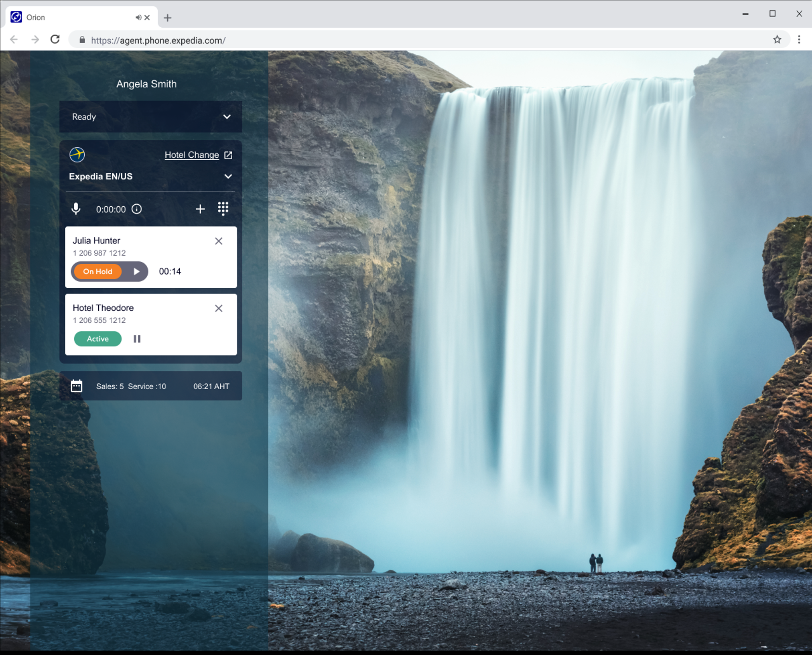Click the 0:00:00 call timer
The width and height of the screenshot is (812, 655).
pyautogui.click(x=111, y=209)
